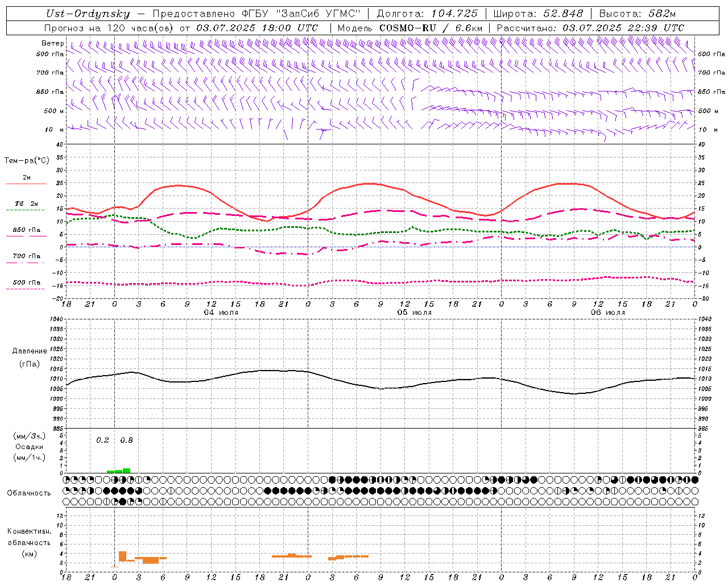This screenshot has width=728, height=582.
Task: Select the Высота: 582м elevation text
Action: [x=638, y=14]
